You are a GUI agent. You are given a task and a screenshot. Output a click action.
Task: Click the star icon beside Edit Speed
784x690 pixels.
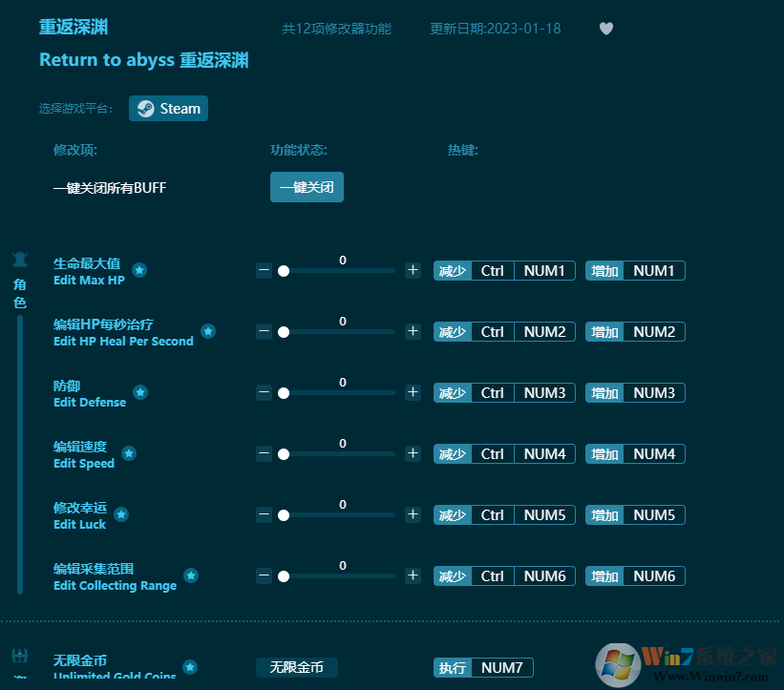point(129,453)
